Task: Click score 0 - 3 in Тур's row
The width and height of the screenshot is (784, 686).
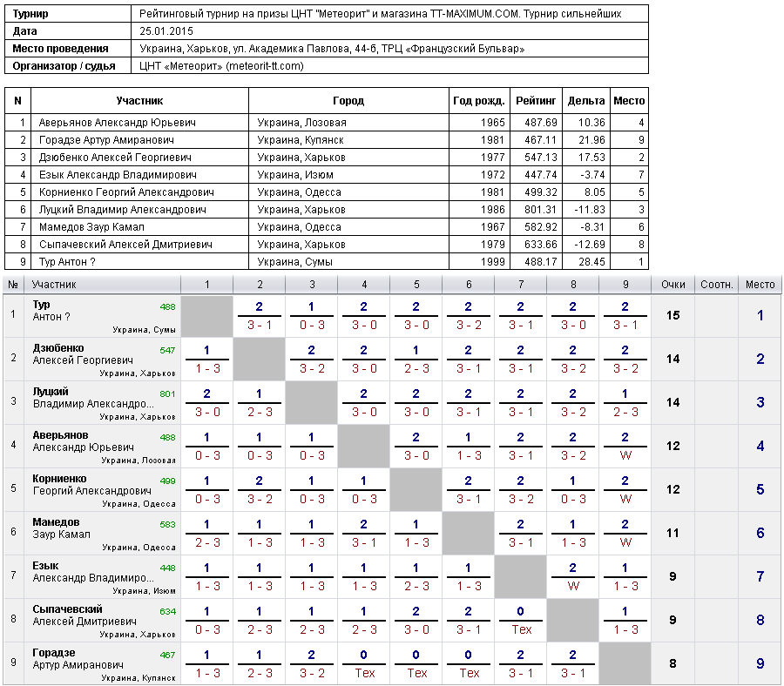Action: tap(312, 326)
